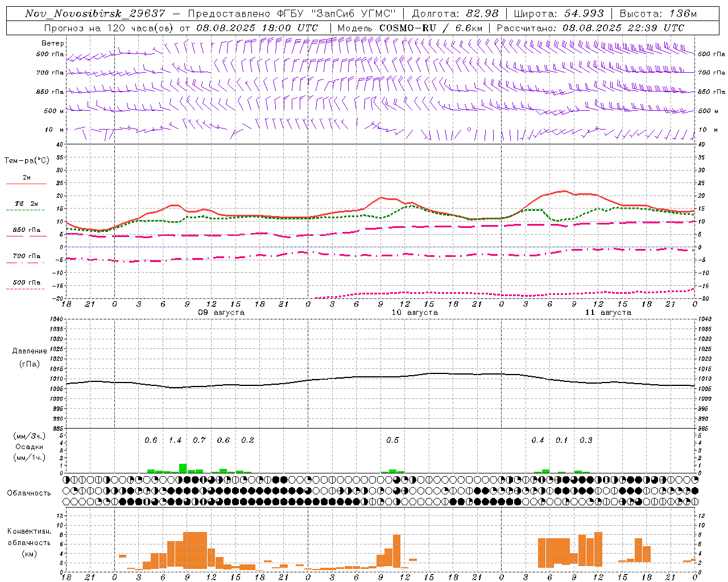This screenshot has height=582, width=728.
Task: Click the 'Ветер' wind panel label
Action: point(53,43)
